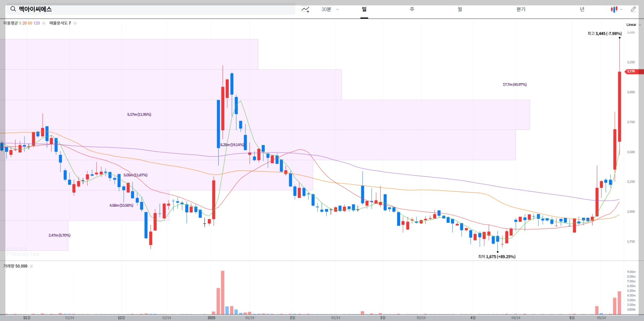Switch to the 주 weekly tab
The width and height of the screenshot is (644, 321).
point(412,9)
